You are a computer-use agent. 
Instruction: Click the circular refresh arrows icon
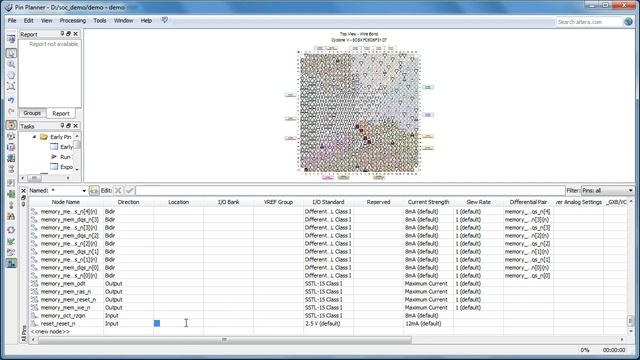[11, 230]
